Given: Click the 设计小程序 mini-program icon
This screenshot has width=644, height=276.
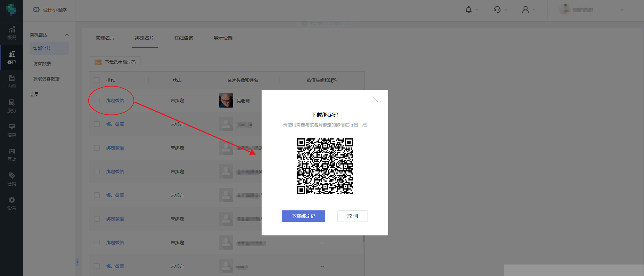Looking at the screenshot, I should point(36,9).
